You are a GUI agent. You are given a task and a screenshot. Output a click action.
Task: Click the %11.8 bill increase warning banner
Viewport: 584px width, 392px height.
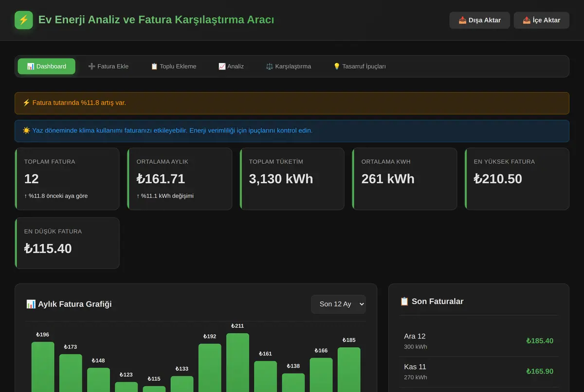coord(292,103)
